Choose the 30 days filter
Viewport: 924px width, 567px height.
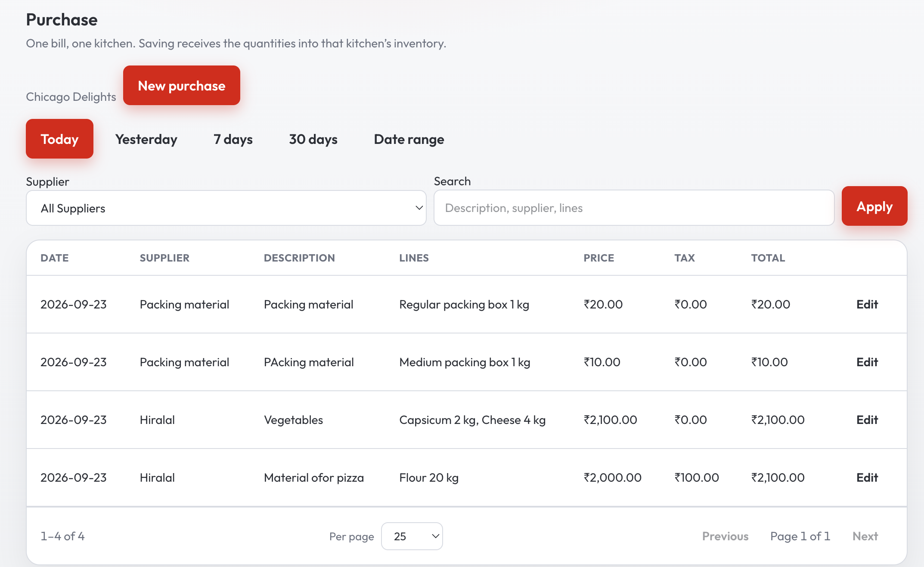click(x=313, y=139)
